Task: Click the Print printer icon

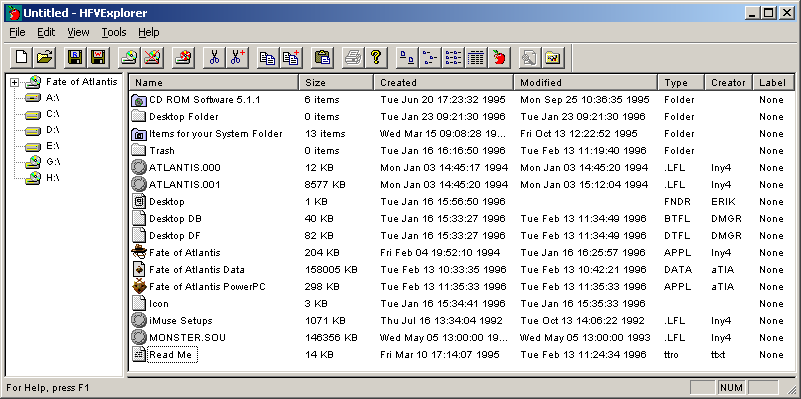Action: click(352, 57)
